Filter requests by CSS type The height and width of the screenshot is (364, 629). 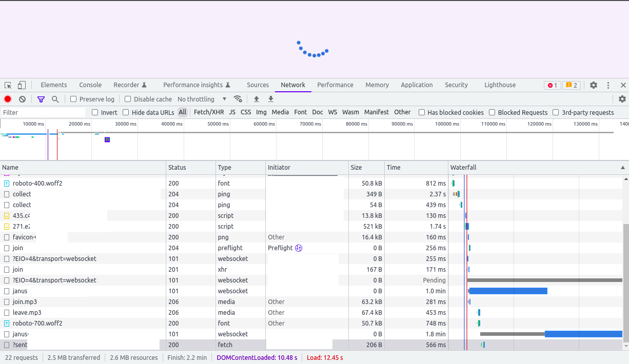[246, 112]
